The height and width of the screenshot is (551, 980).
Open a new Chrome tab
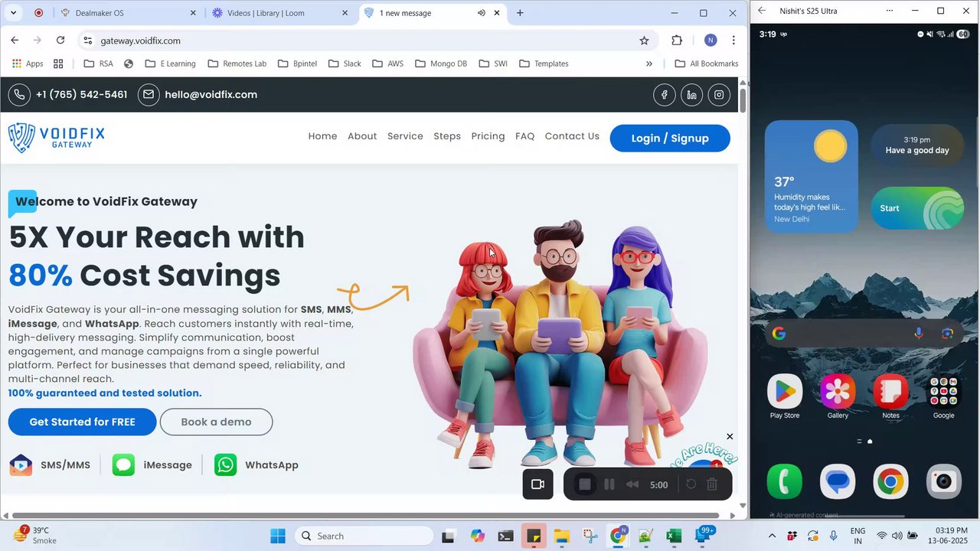click(x=520, y=13)
